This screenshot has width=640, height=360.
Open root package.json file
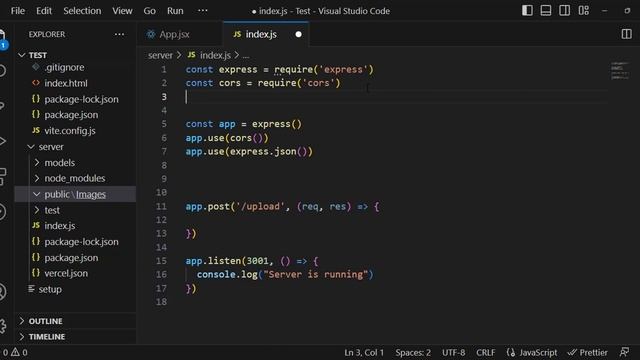tap(75, 115)
